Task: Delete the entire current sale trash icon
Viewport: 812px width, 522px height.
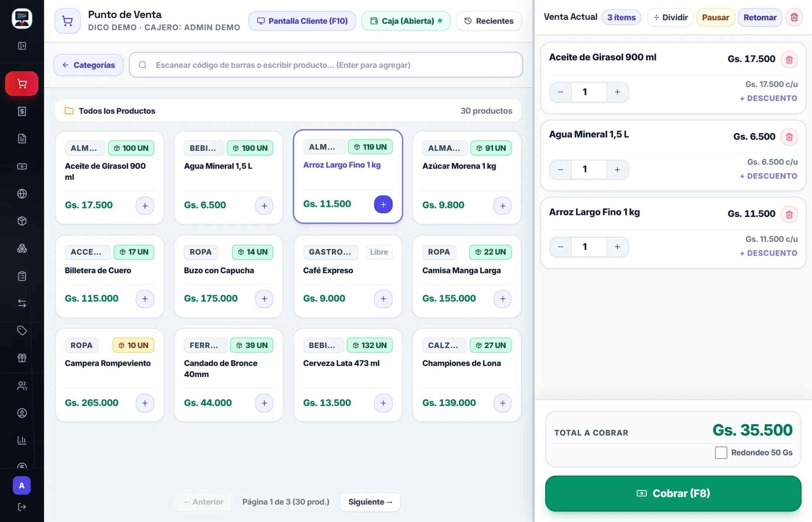Action: click(x=794, y=17)
